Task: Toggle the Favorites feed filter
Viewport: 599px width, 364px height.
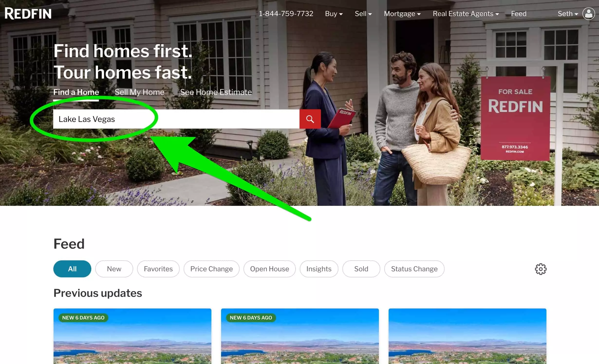Action: (158, 269)
